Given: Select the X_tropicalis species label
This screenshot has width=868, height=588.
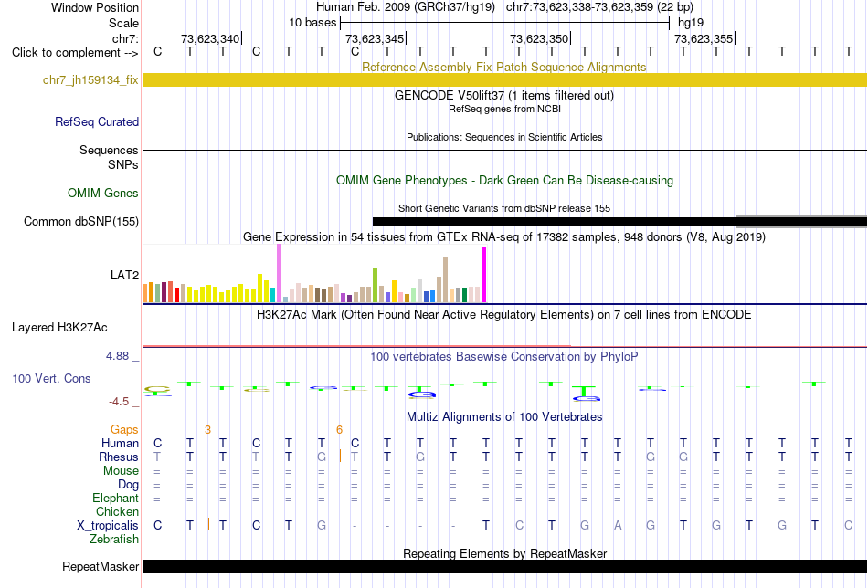Looking at the screenshot, I should [x=108, y=526].
